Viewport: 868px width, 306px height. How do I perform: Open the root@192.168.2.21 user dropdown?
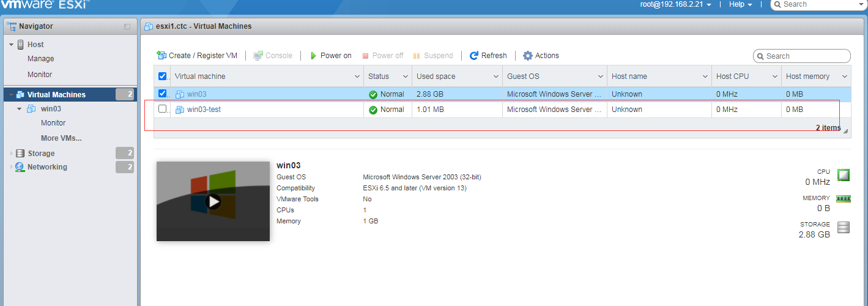675,4
